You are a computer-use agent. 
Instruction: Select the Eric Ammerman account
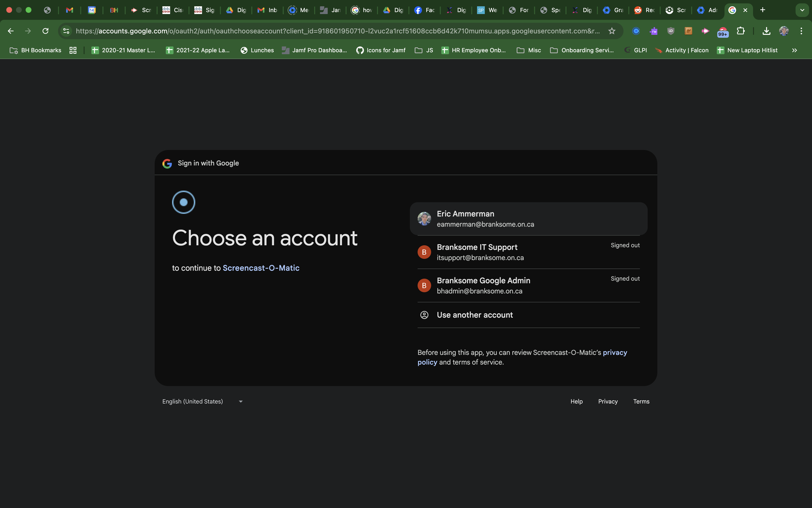pos(529,219)
